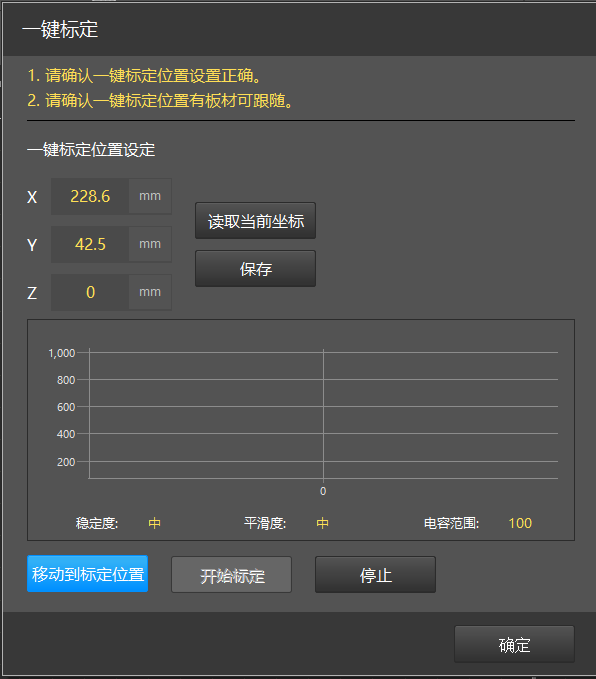
Task: Select the X coordinate field 228.6
Action: (x=90, y=196)
